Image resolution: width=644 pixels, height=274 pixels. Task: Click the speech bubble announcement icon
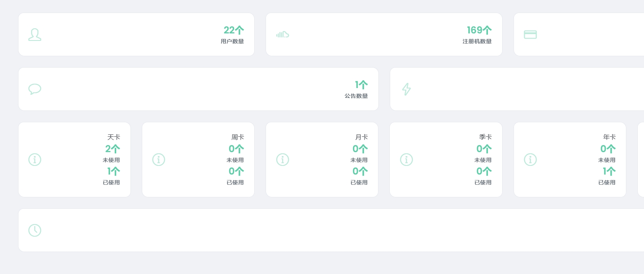35,89
